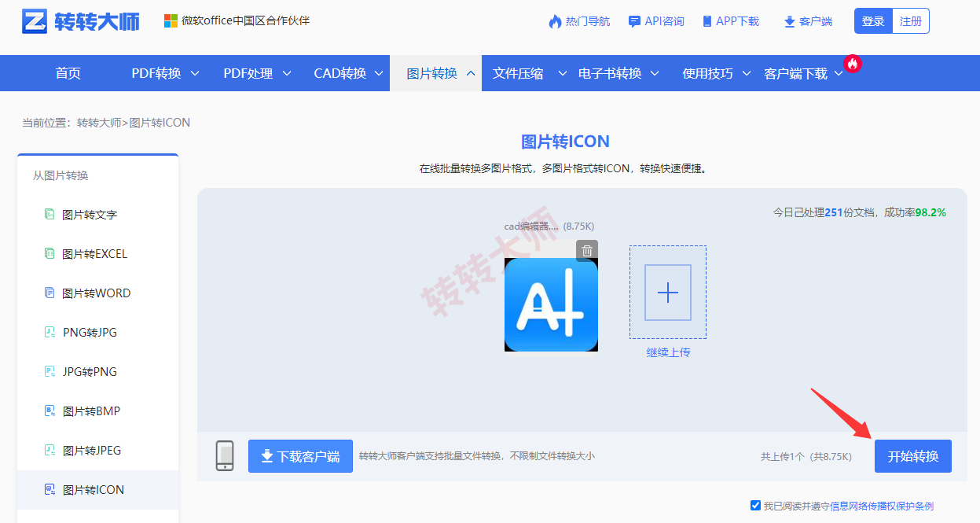Collapse the 图片转换 menu chevron

coord(471,73)
